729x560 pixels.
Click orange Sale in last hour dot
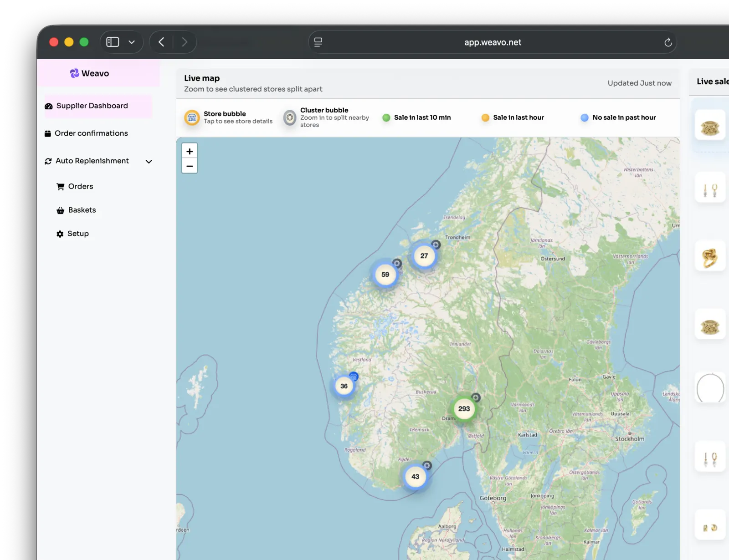(x=485, y=117)
